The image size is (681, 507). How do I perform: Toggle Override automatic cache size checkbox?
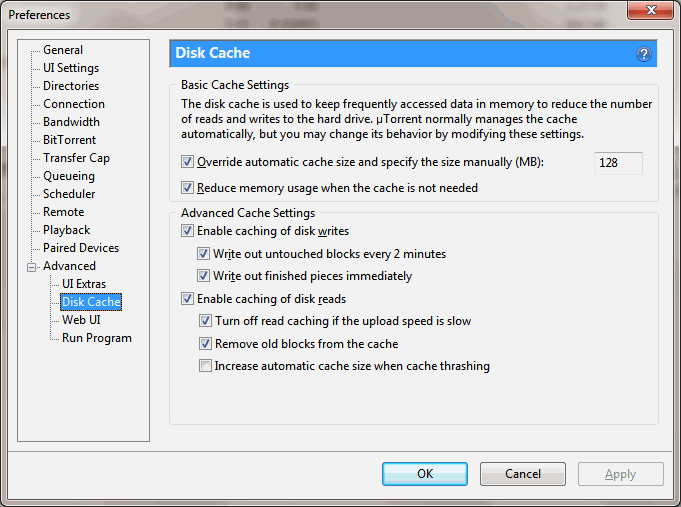tap(187, 162)
